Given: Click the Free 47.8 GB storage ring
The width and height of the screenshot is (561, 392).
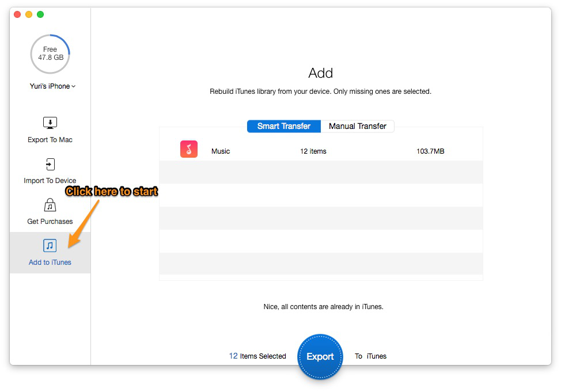Looking at the screenshot, I should point(50,54).
